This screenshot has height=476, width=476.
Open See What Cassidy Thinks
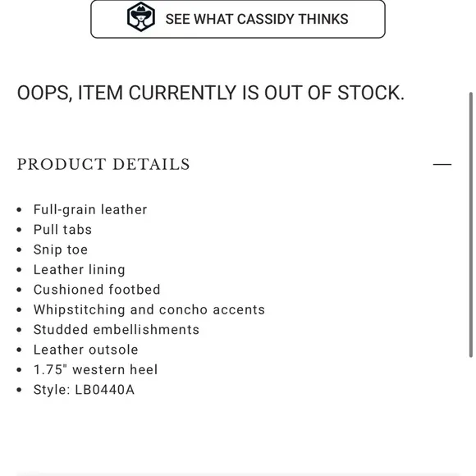click(238, 19)
